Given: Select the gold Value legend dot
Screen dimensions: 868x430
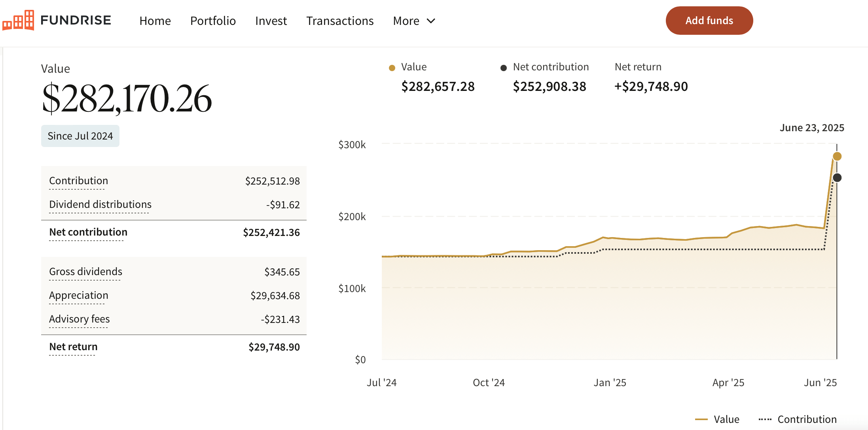Looking at the screenshot, I should (392, 68).
